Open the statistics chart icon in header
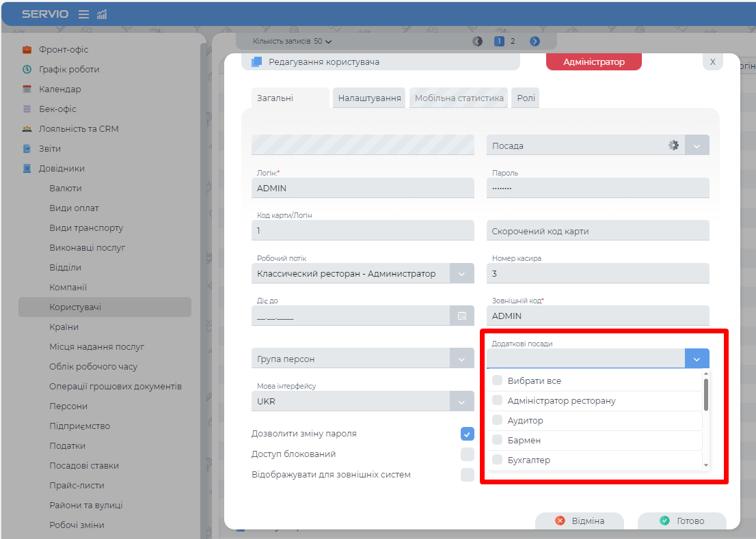The width and height of the screenshot is (756, 539). (102, 14)
